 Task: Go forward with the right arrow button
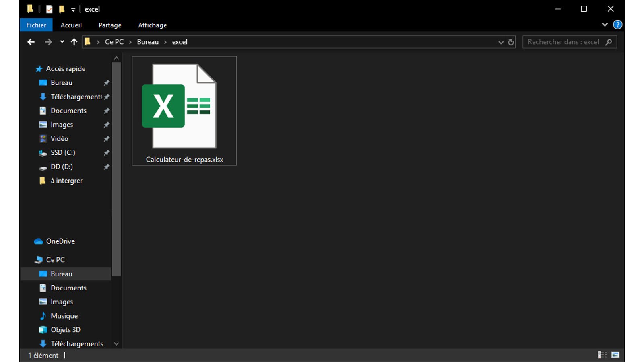[x=48, y=42]
